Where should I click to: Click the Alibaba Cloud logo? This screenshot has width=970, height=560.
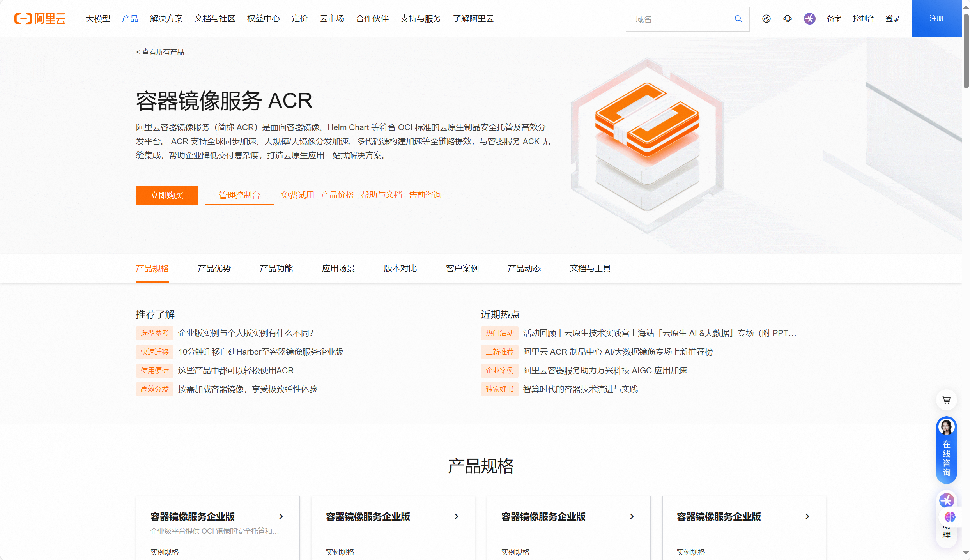click(x=40, y=19)
